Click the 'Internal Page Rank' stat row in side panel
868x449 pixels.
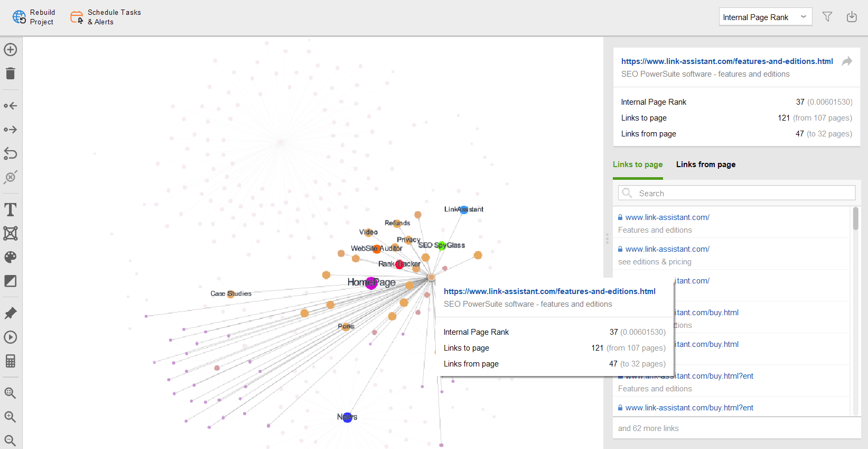[736, 102]
